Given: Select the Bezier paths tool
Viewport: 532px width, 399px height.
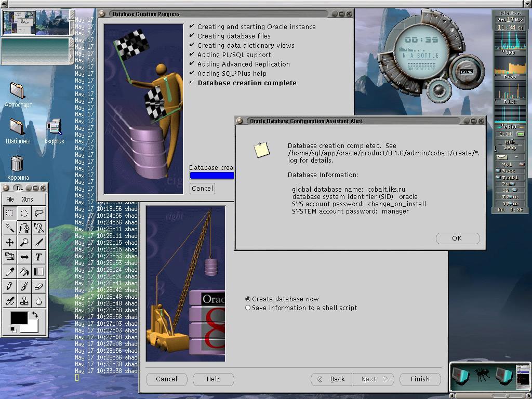Looking at the screenshot, I should [x=24, y=228].
